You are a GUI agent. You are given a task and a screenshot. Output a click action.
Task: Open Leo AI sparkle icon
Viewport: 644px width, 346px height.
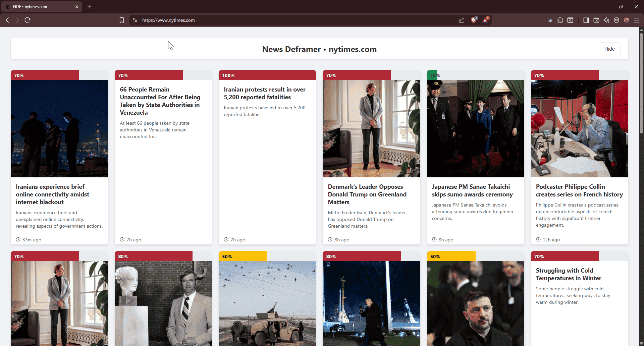[x=606, y=20]
